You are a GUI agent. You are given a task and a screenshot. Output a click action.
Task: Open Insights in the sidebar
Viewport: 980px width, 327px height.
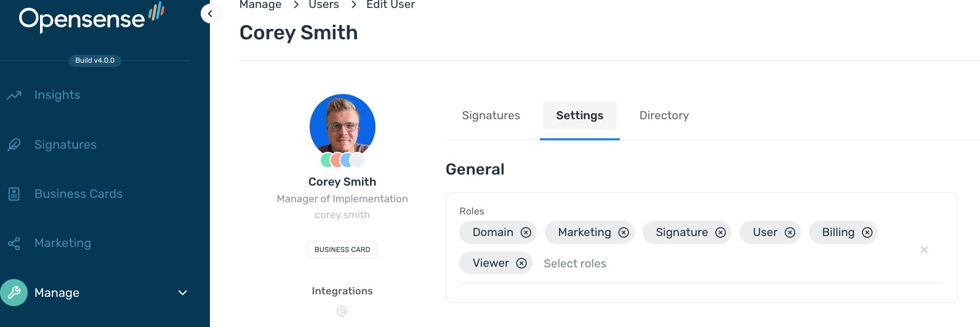point(57,95)
